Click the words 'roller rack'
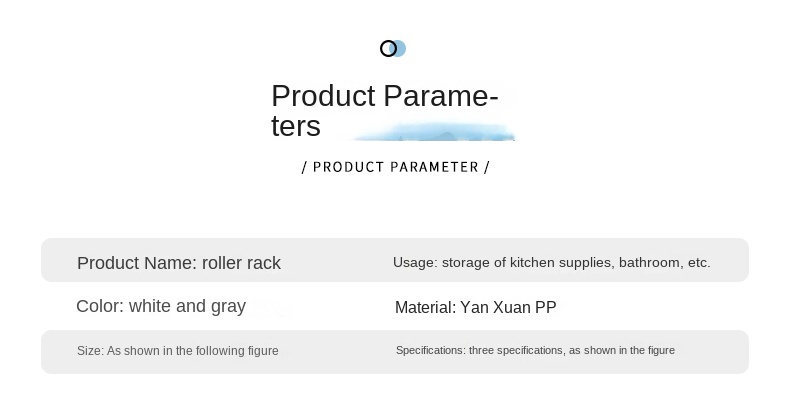 241,263
